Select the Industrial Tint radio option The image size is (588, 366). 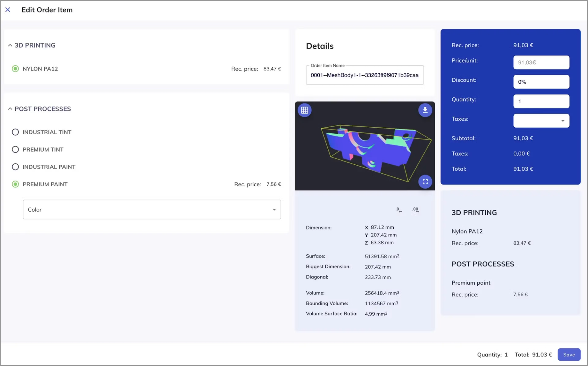coord(15,132)
